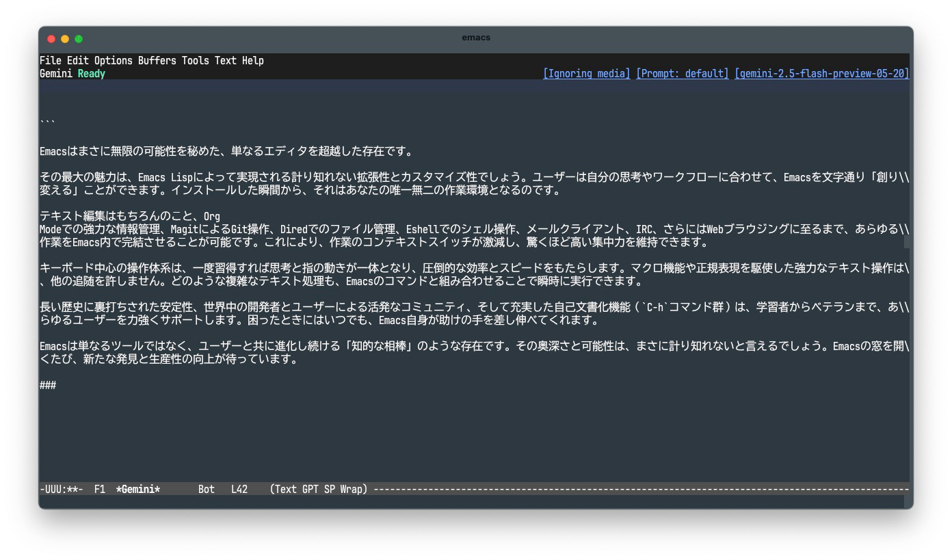Open the Tools menu
The height and width of the screenshot is (560, 952).
(196, 61)
